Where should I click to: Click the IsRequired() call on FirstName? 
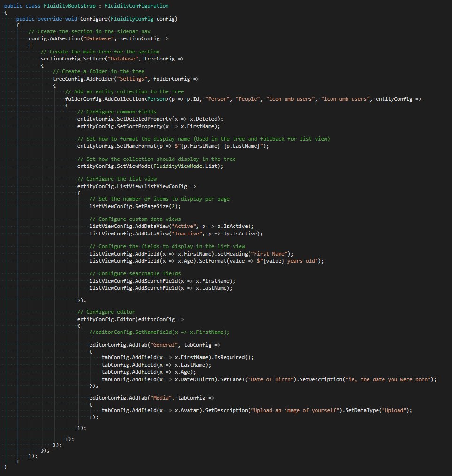pos(232,358)
